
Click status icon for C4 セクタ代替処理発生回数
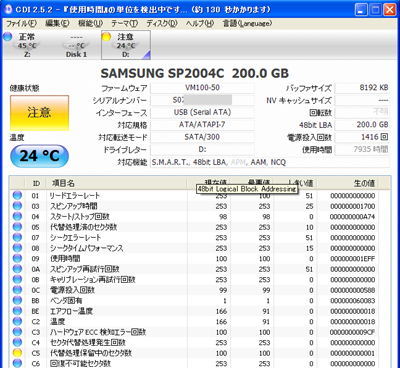pos(17,342)
